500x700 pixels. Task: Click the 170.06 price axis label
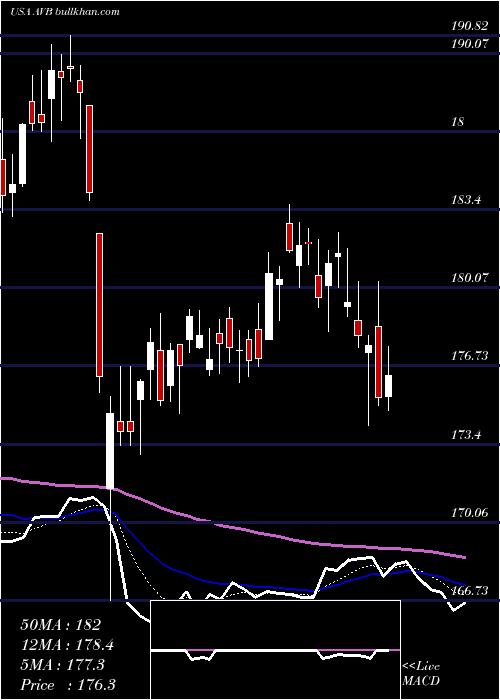[x=469, y=513]
